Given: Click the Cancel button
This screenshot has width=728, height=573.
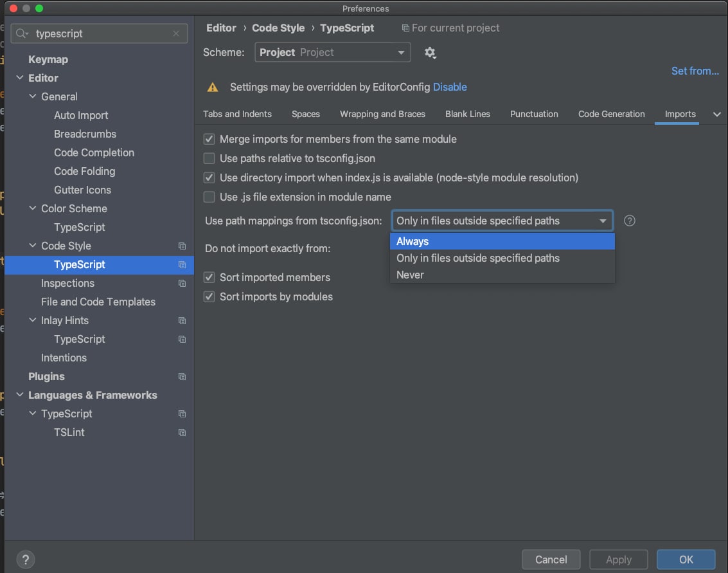Looking at the screenshot, I should point(551,559).
